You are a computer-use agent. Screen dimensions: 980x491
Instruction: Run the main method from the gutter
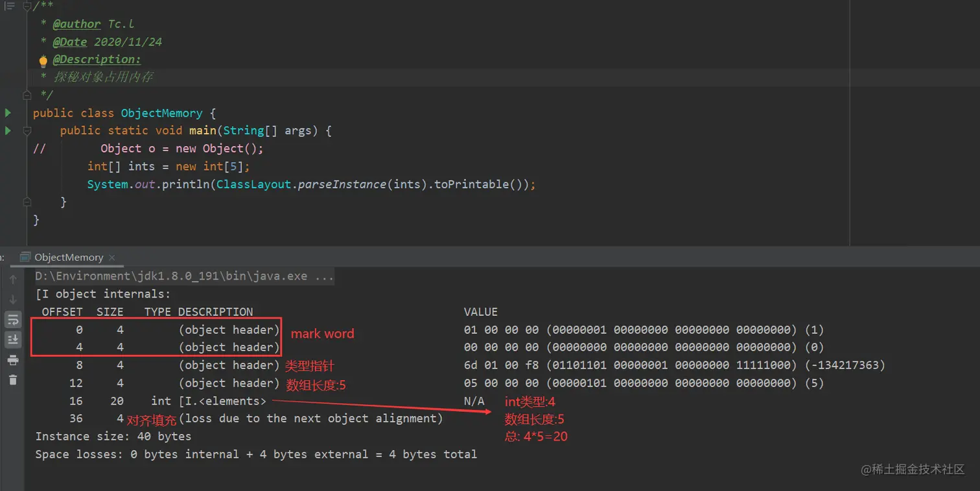[x=8, y=130]
